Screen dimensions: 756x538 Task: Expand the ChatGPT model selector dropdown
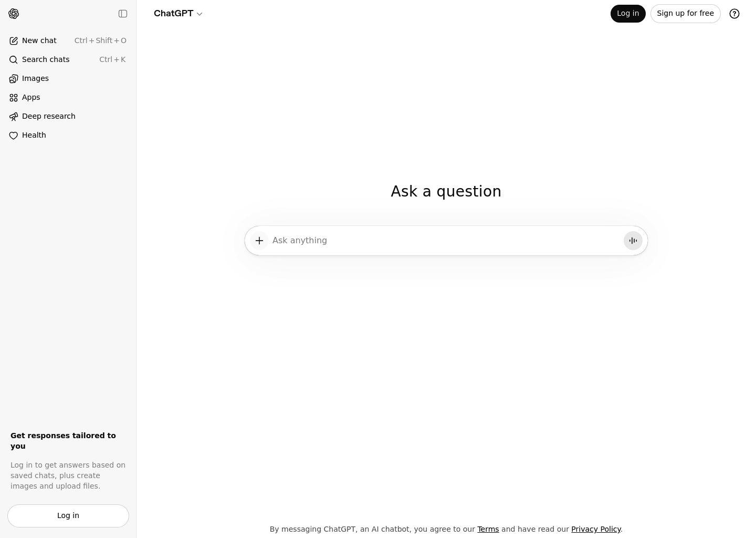tap(178, 14)
